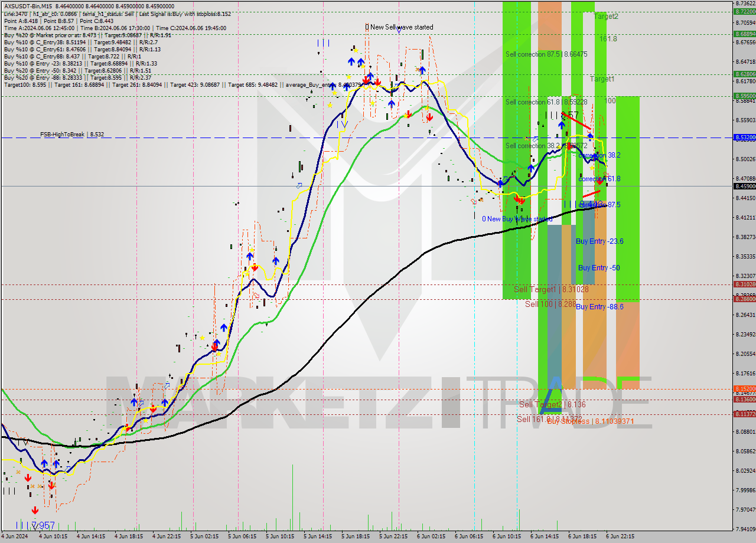Click the '6 Jun 22:15' time axis label
The width and height of the screenshot is (756, 543).
[x=620, y=537]
